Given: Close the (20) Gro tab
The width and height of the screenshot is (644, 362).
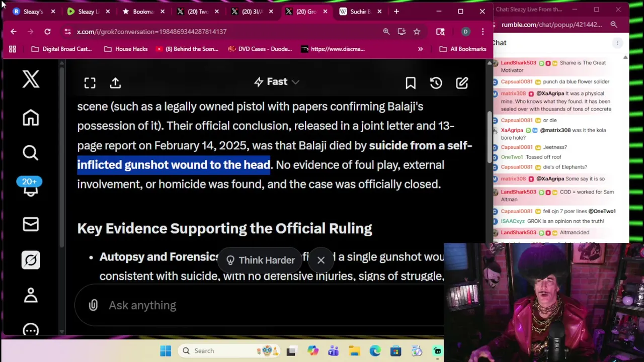Looking at the screenshot, I should 325,11.
